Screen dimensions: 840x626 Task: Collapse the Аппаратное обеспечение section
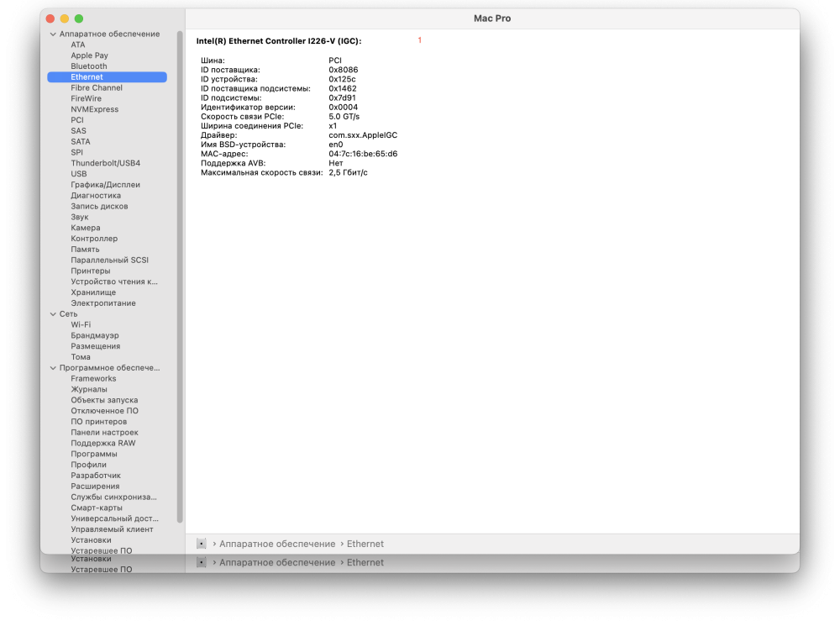pos(53,34)
